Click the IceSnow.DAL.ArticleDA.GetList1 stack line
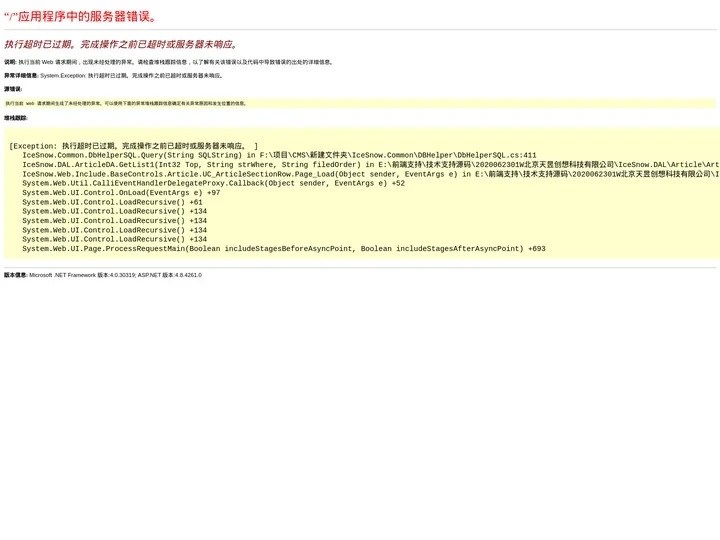This screenshot has width=720, height=540. (x=371, y=164)
